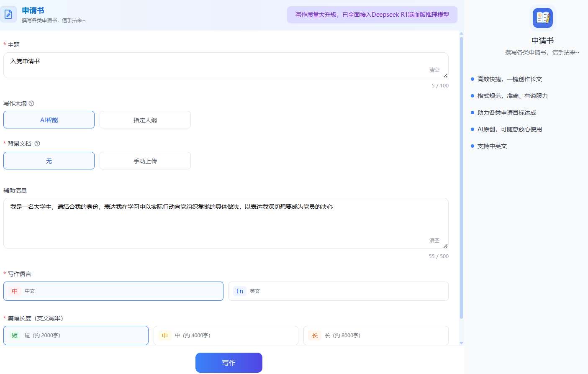The height and width of the screenshot is (374, 588).
Task: Click the 写作 submit button
Action: tap(229, 363)
